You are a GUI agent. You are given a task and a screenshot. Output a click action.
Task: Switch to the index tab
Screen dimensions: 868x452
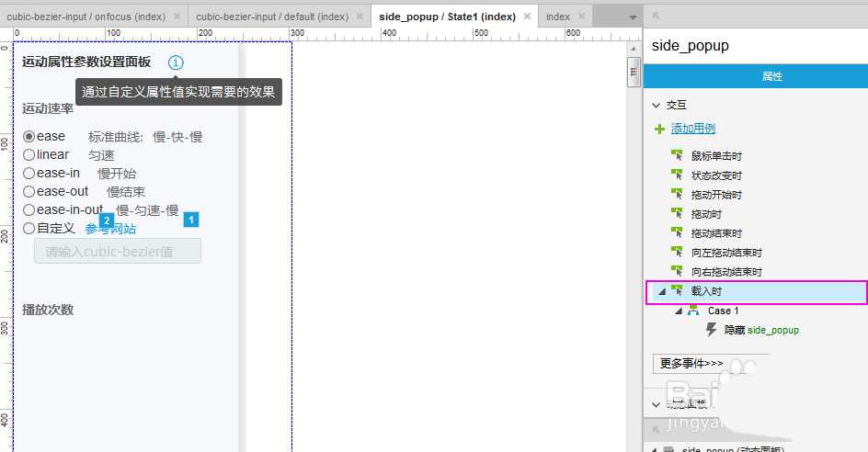pos(558,17)
